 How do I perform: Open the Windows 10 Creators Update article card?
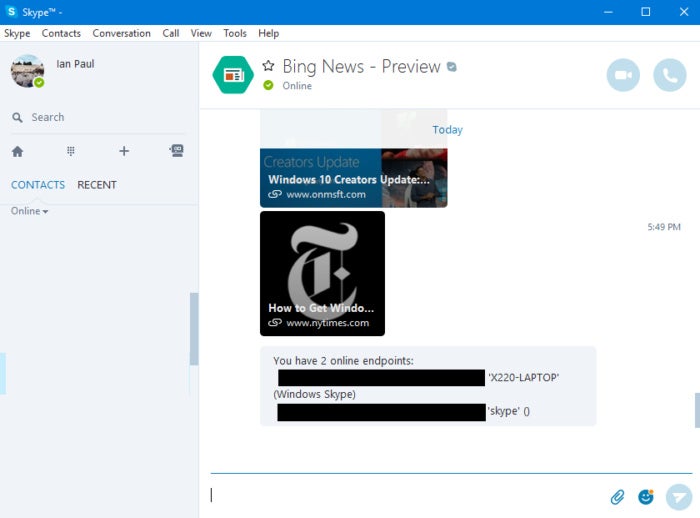[354, 178]
